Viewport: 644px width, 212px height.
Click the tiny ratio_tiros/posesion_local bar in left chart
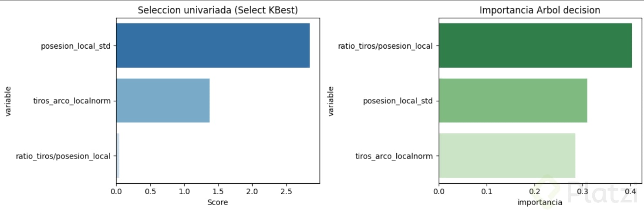[x=118, y=156]
